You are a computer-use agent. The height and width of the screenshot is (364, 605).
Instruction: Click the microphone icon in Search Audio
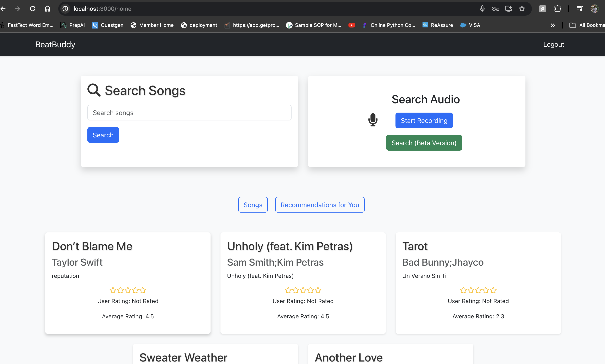point(373,120)
